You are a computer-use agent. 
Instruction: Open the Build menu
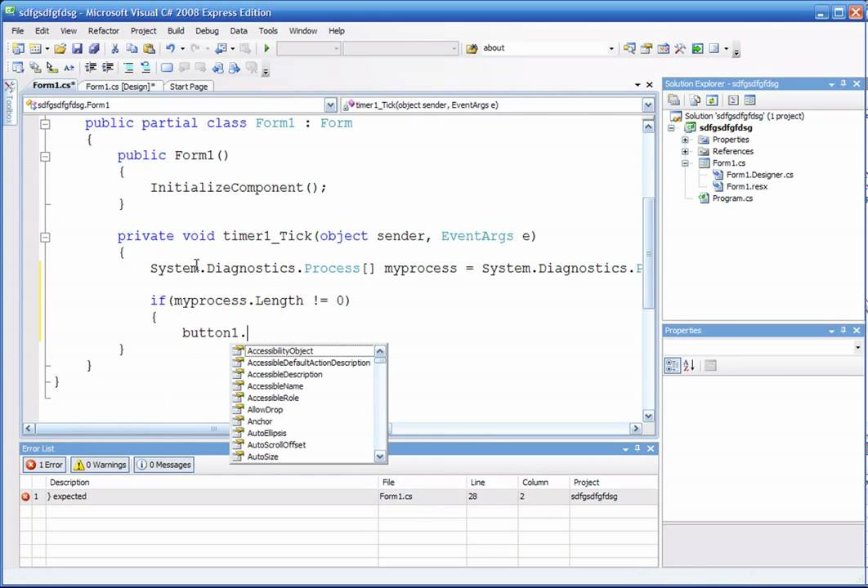176,31
